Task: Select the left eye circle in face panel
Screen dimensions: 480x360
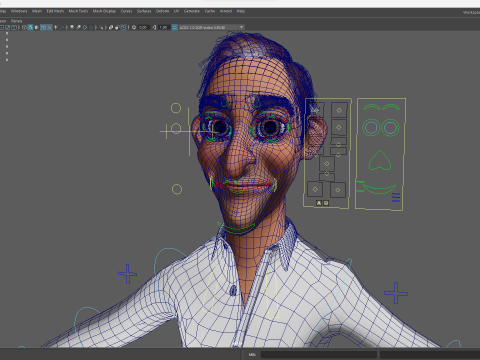Action: point(370,128)
